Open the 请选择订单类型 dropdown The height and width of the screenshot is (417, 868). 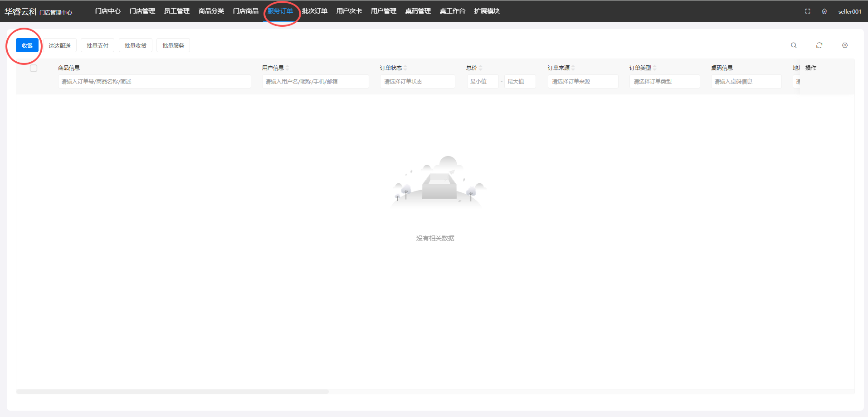pyautogui.click(x=664, y=82)
